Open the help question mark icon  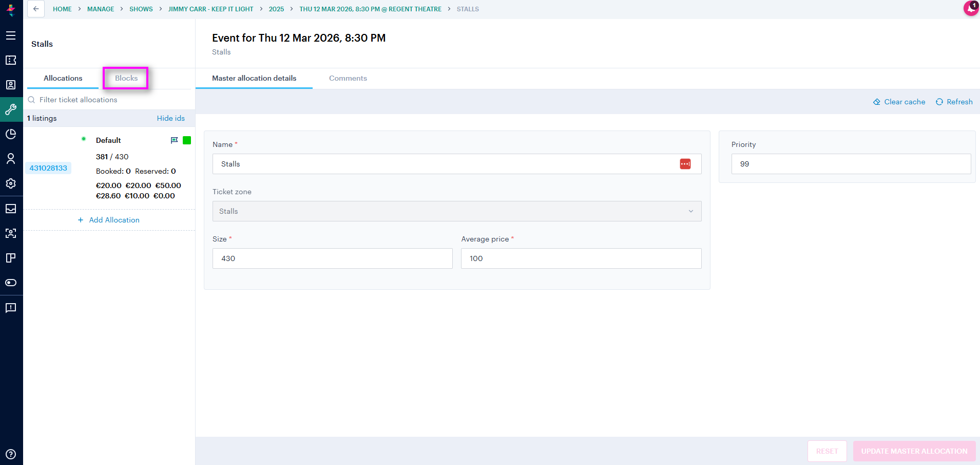pyautogui.click(x=11, y=454)
